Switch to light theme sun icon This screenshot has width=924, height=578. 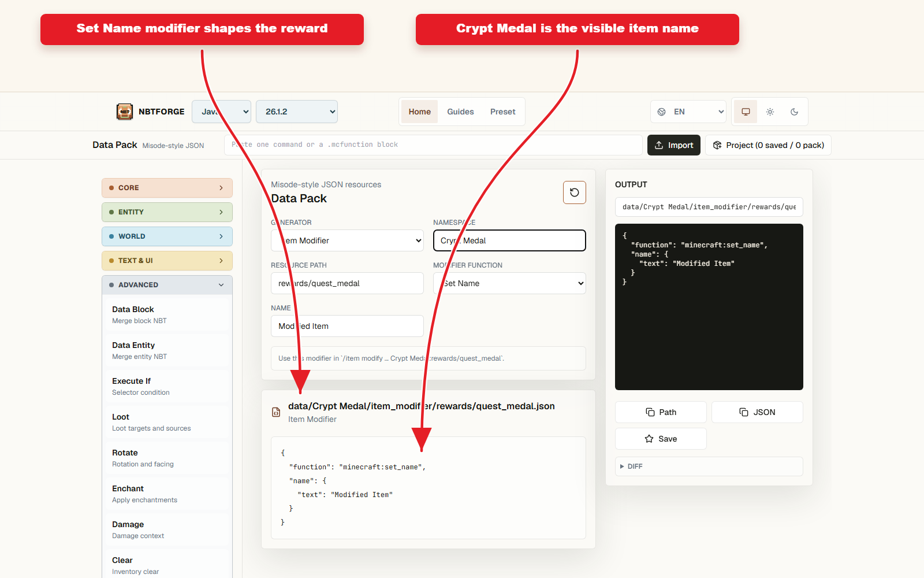(770, 112)
